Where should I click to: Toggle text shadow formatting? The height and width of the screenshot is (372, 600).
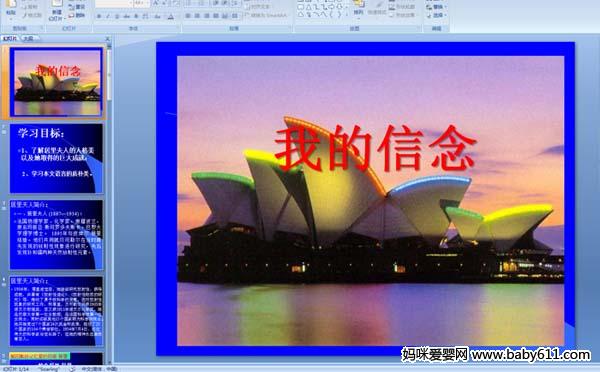[x=135, y=16]
